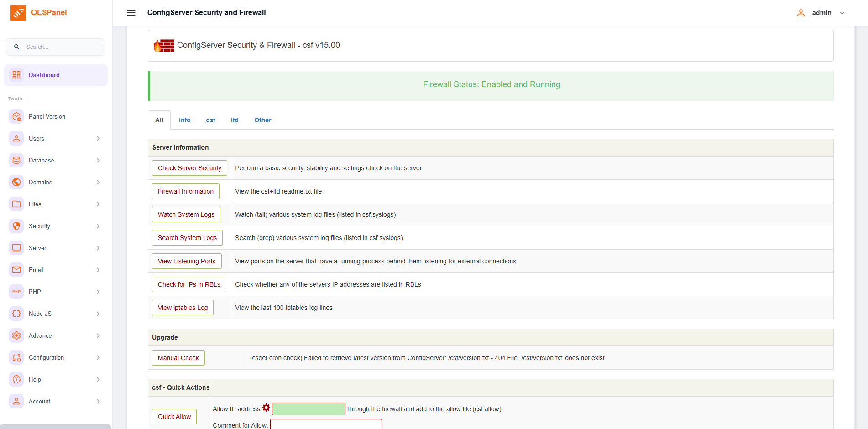Image resolution: width=868 pixels, height=429 pixels.
Task: Expand the Configuration menu chevron
Action: (98, 357)
